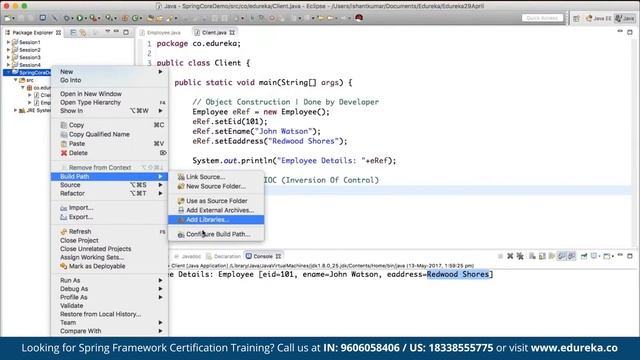Image resolution: width=640 pixels, height=360 pixels.
Task: Click the green Run toolbar button
Action: 80,18
